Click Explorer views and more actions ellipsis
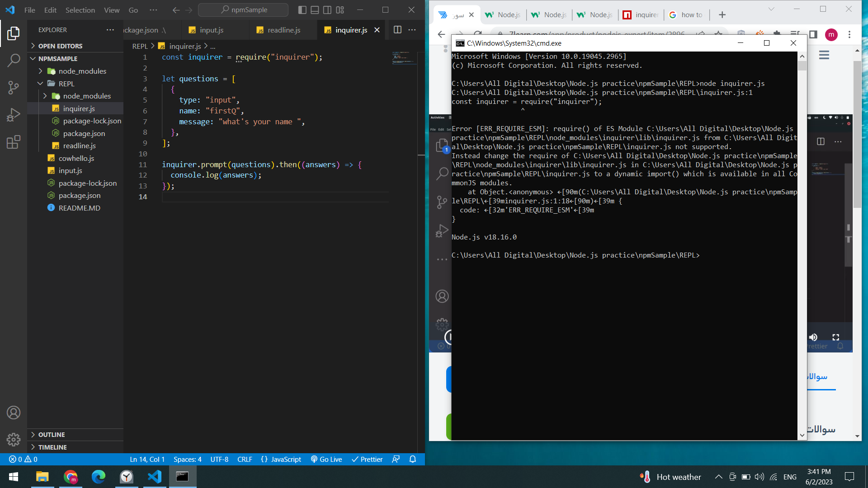Image resolution: width=868 pixels, height=488 pixels. (110, 30)
